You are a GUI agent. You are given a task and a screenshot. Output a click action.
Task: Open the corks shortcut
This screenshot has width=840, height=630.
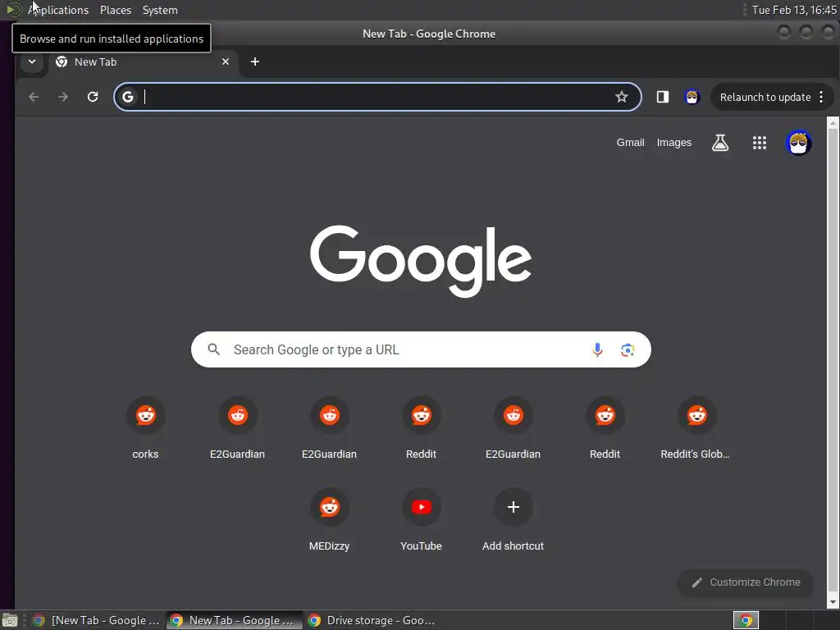point(146,427)
